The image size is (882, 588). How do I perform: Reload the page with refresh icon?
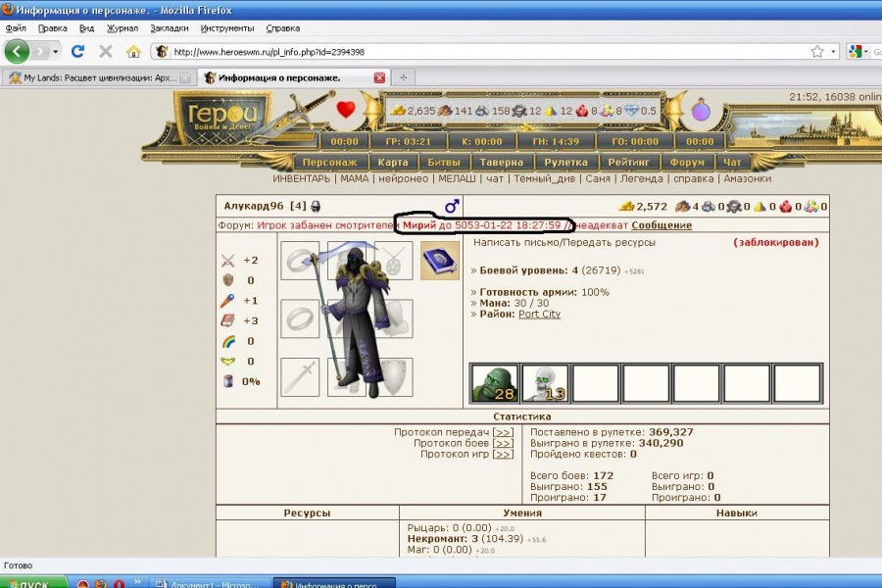tap(77, 52)
